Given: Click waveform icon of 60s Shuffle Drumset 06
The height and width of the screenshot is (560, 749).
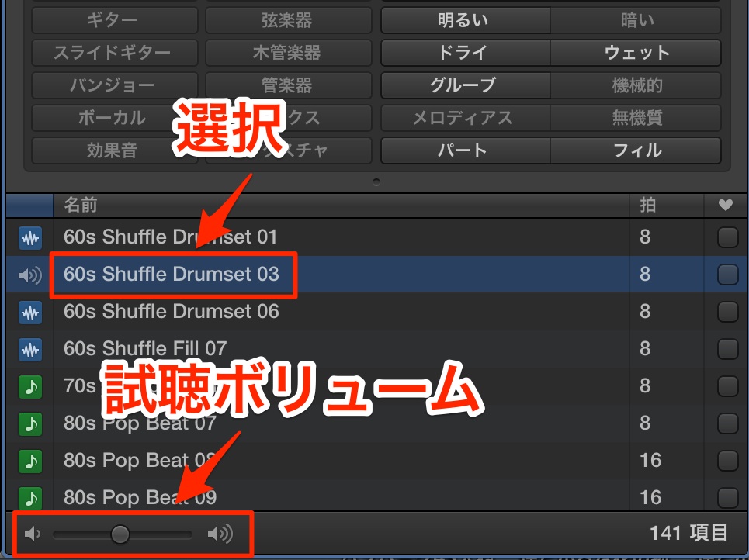Looking at the screenshot, I should tap(30, 313).
